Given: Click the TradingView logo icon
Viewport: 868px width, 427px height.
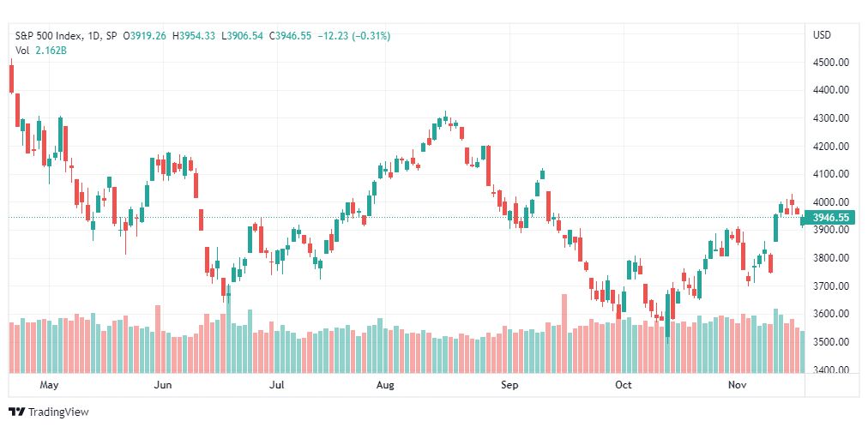Looking at the screenshot, I should 17,412.
